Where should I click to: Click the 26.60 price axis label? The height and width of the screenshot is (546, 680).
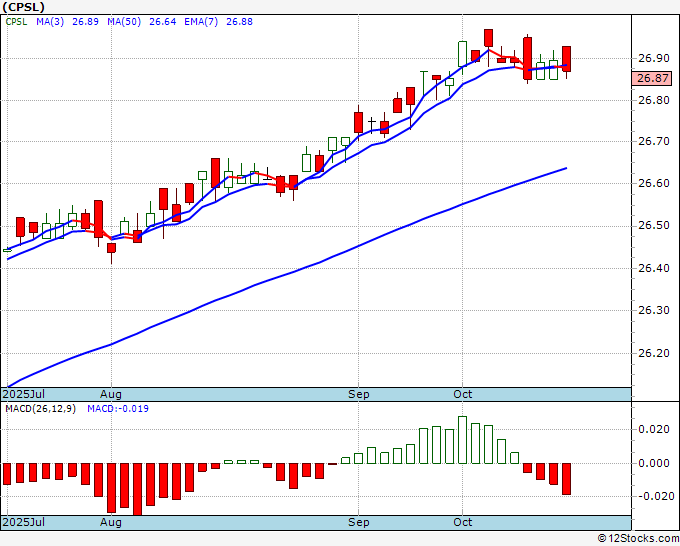coord(654,183)
